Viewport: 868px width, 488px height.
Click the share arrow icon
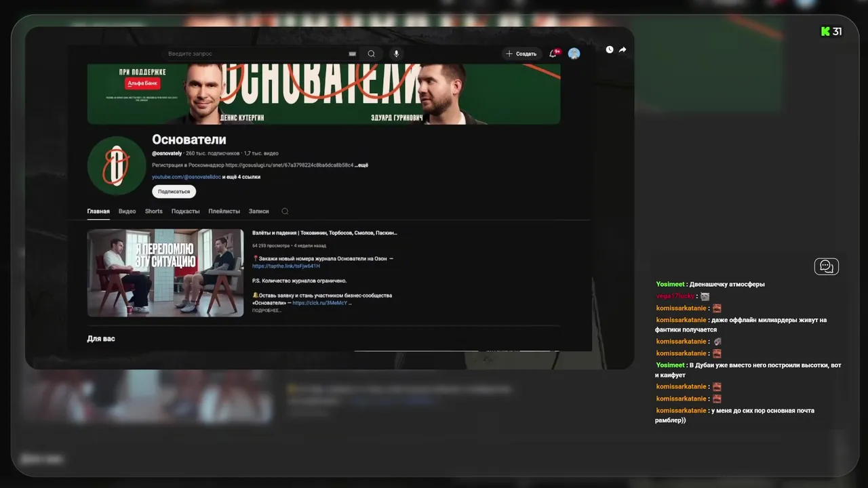point(623,49)
